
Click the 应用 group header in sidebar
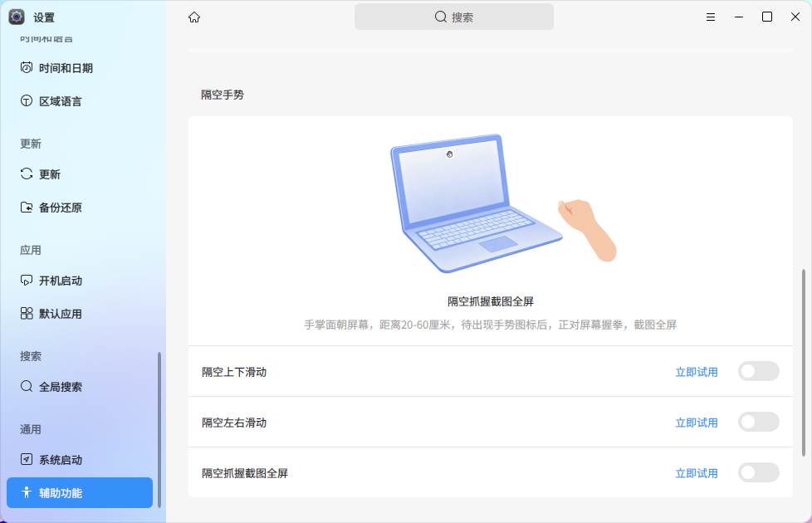tap(31, 250)
